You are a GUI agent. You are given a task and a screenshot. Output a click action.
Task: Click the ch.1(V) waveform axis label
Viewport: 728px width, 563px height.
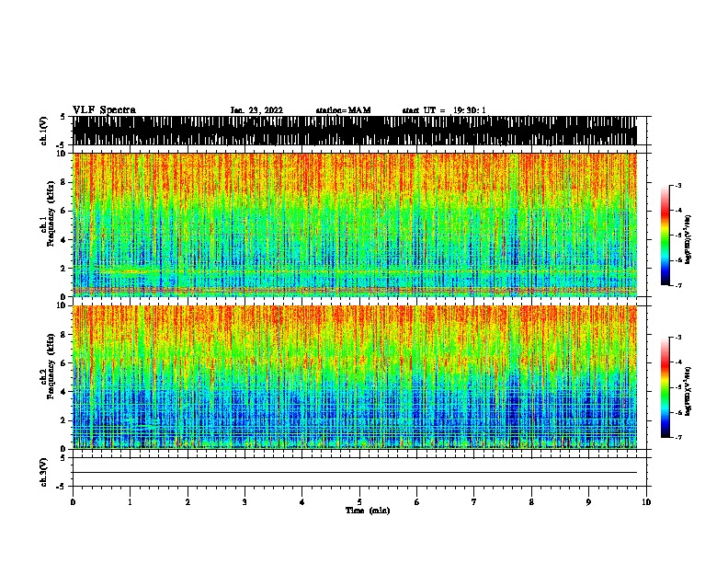click(x=44, y=131)
